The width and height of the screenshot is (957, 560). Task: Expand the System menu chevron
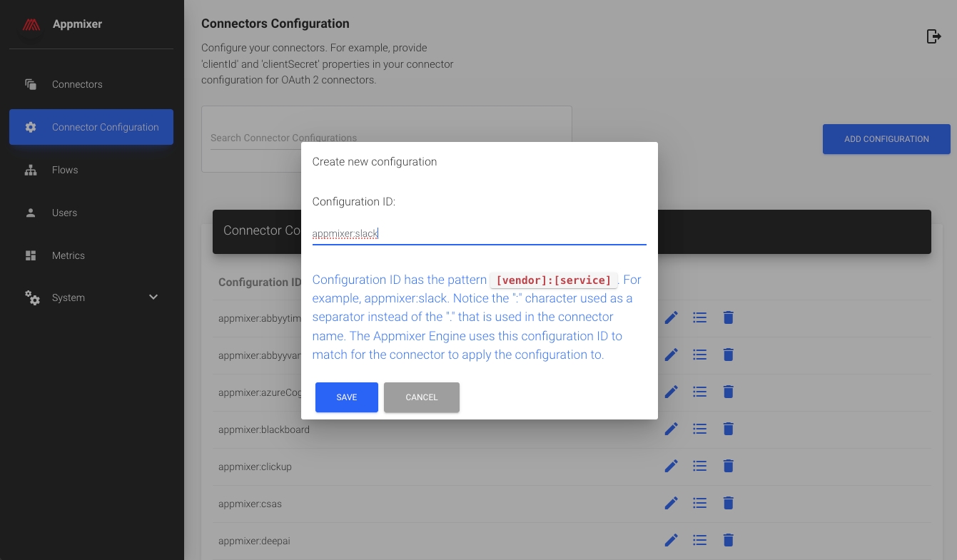tap(153, 297)
